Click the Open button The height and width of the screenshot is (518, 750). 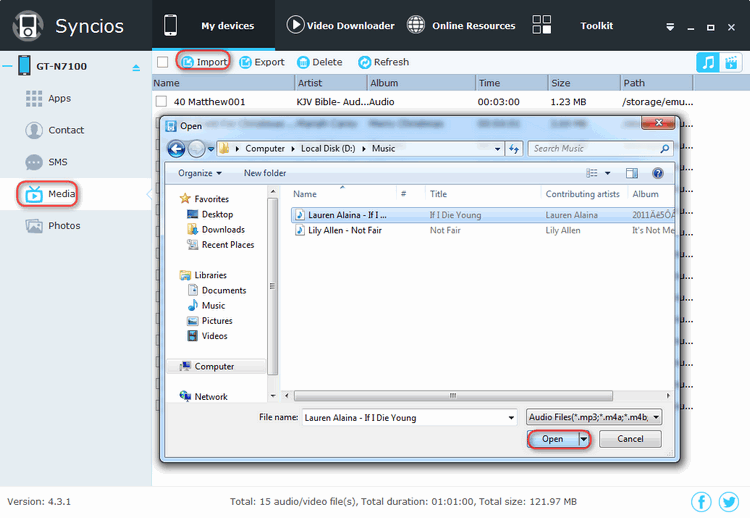[553, 439]
